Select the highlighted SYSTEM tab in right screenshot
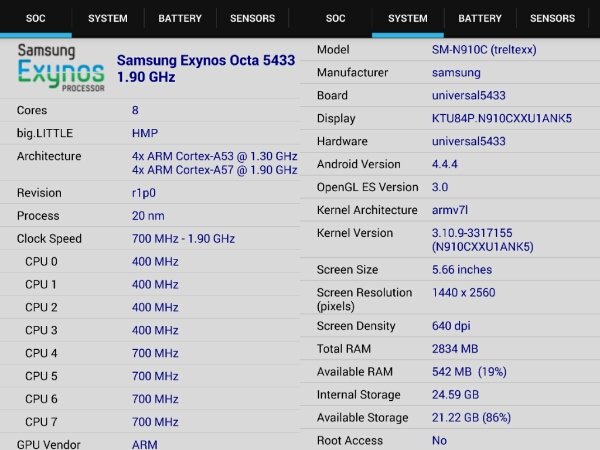Image resolution: width=600 pixels, height=450 pixels. point(408,18)
